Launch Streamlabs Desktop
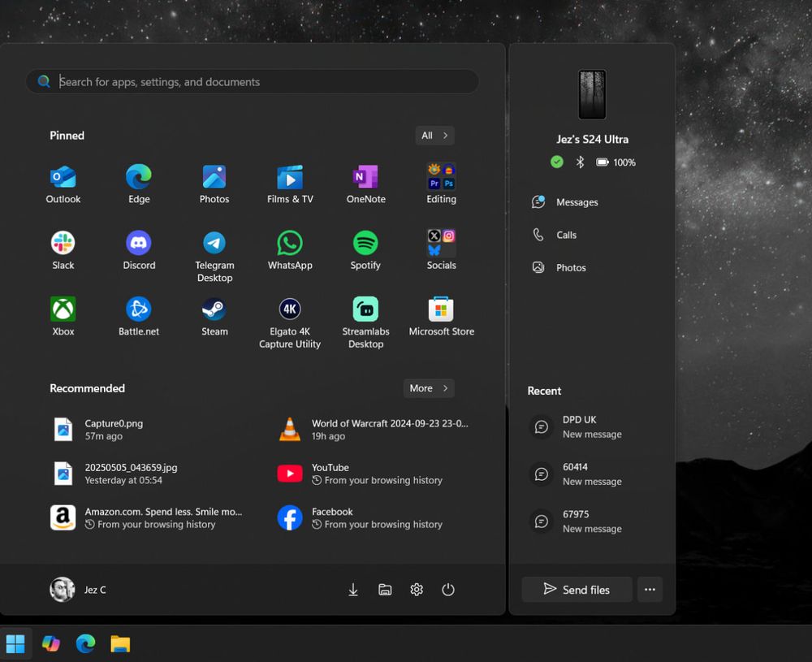812x662 pixels. (x=365, y=322)
